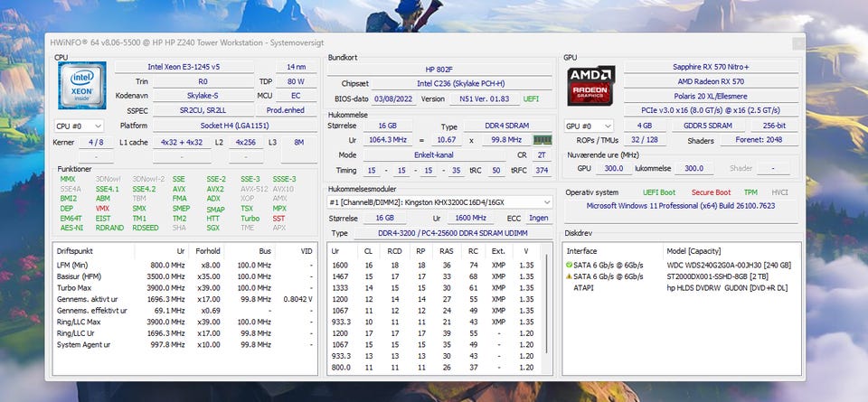Click the DDR4-3200 / PC4-25600 type field
This screenshot has width=868, height=402.
click(x=453, y=233)
